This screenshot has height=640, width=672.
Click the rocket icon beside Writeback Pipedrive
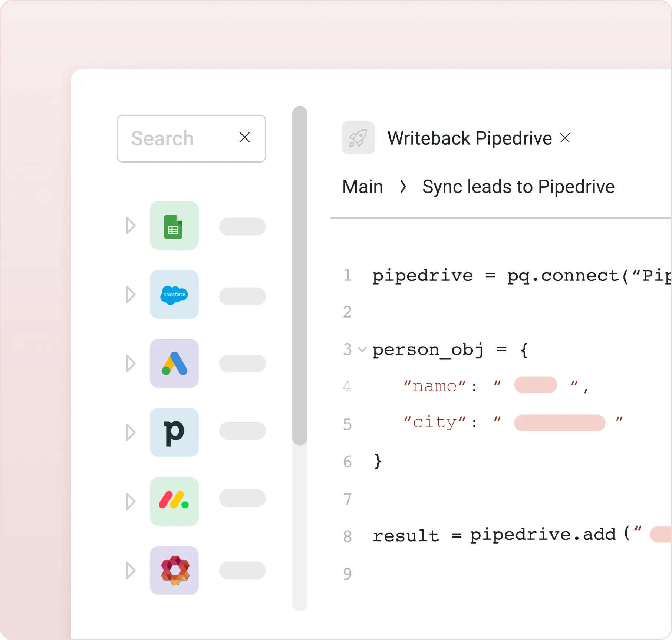pyautogui.click(x=358, y=138)
